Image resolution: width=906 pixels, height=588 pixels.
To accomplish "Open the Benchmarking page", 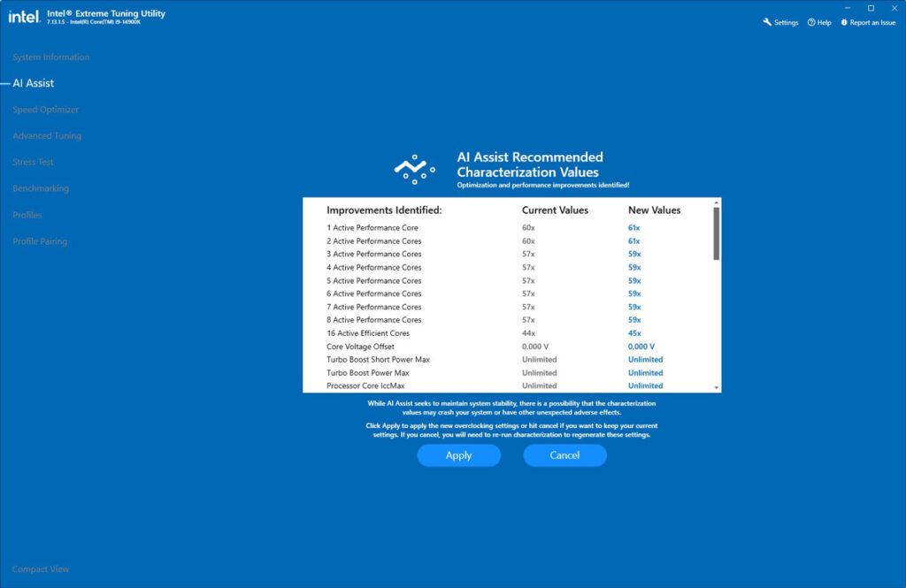I will pyautogui.click(x=40, y=188).
